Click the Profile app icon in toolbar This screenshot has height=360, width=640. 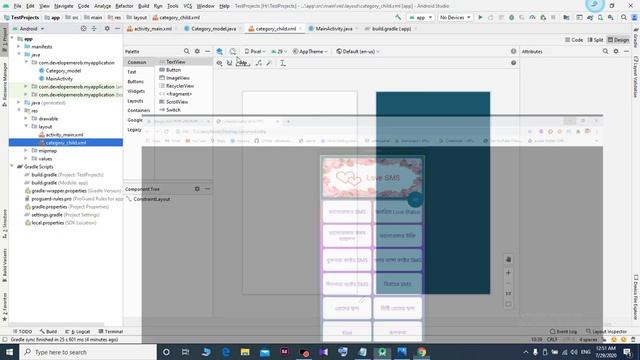(532, 18)
